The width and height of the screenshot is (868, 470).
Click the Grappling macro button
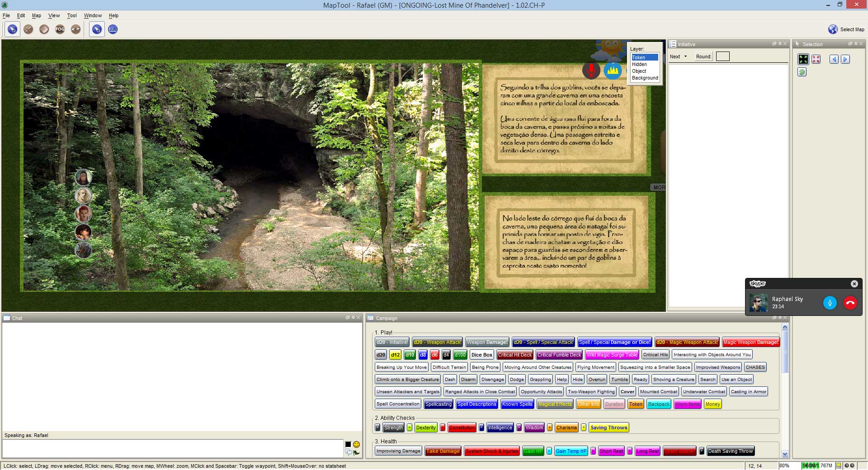[540, 380]
